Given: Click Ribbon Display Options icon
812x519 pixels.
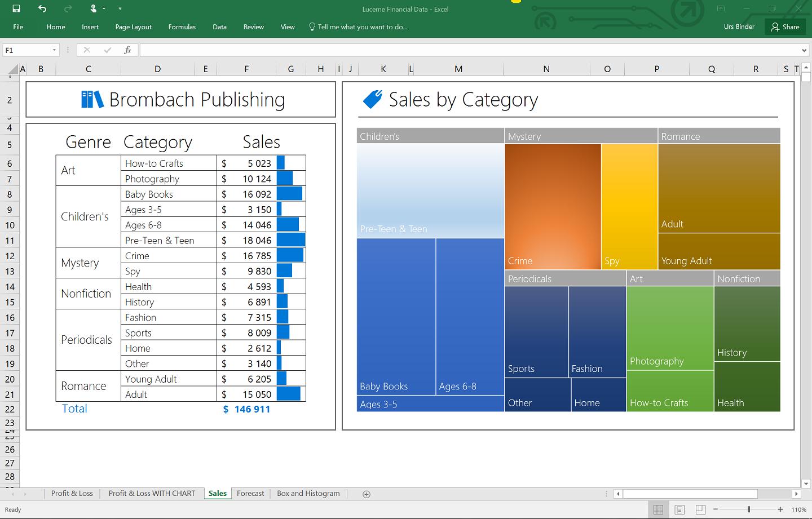Looking at the screenshot, I should click(x=721, y=8).
